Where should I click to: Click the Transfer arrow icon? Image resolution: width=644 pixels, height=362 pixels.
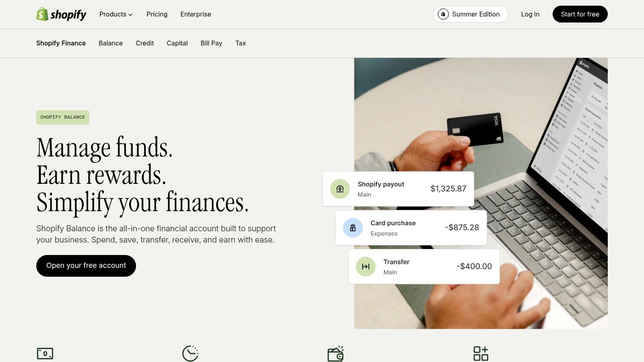[366, 267]
